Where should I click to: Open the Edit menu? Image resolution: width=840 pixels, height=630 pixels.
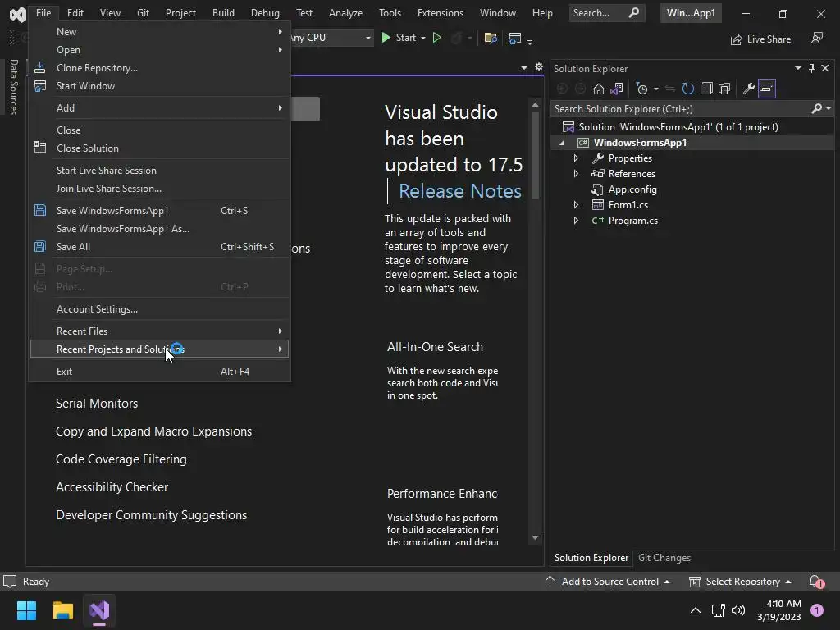pyautogui.click(x=75, y=13)
